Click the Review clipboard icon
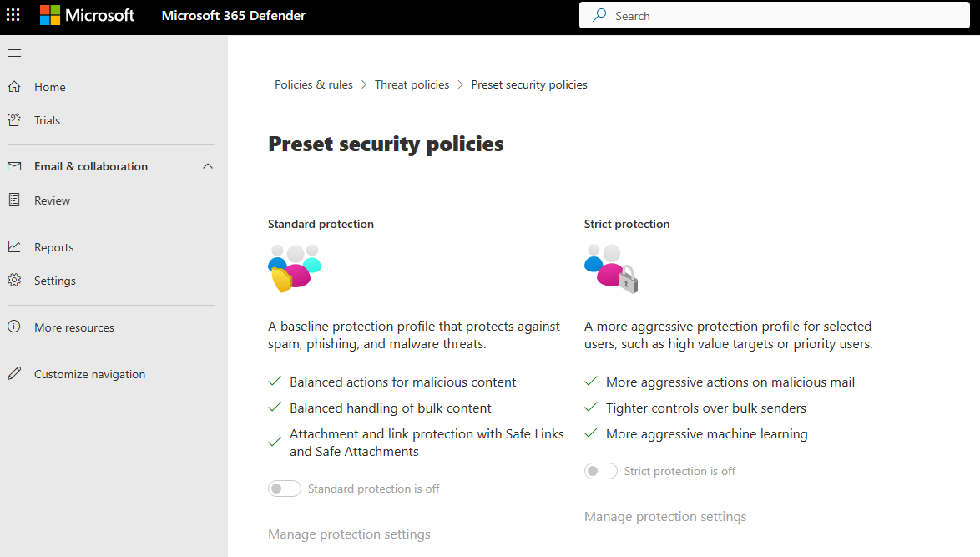 click(14, 200)
